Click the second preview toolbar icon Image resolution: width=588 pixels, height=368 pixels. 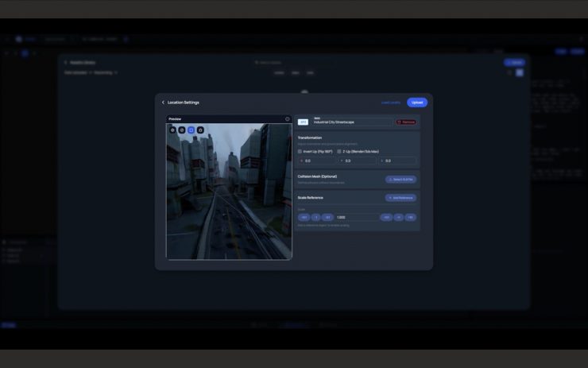click(x=182, y=130)
